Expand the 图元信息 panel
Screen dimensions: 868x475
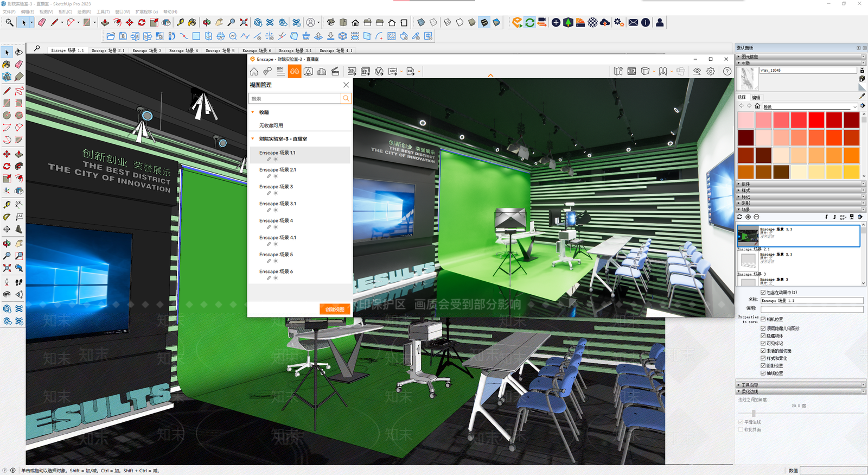pos(800,56)
